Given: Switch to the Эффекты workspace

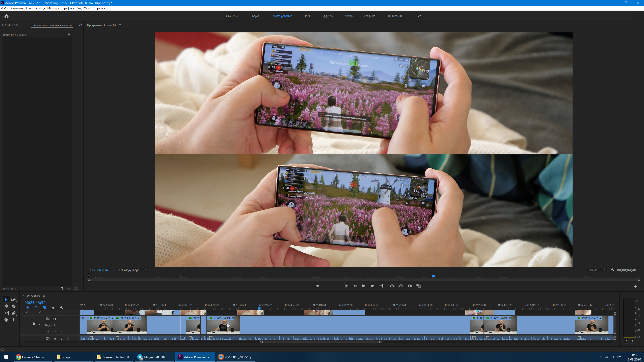Looking at the screenshot, I should tap(327, 16).
